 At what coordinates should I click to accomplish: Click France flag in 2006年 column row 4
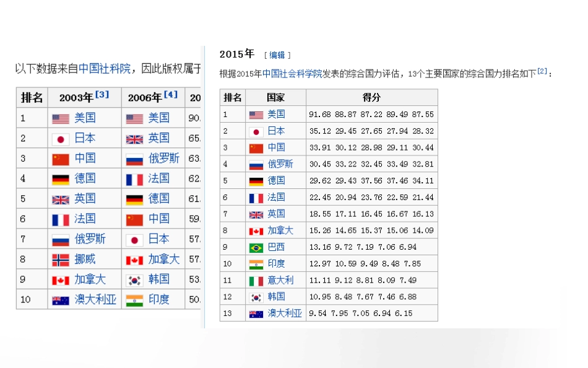(134, 180)
